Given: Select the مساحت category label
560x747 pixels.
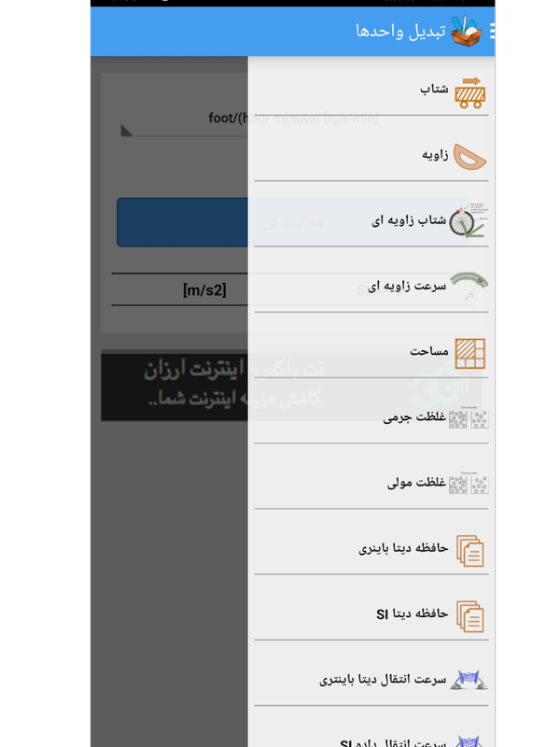Looking at the screenshot, I should pyautogui.click(x=429, y=352).
